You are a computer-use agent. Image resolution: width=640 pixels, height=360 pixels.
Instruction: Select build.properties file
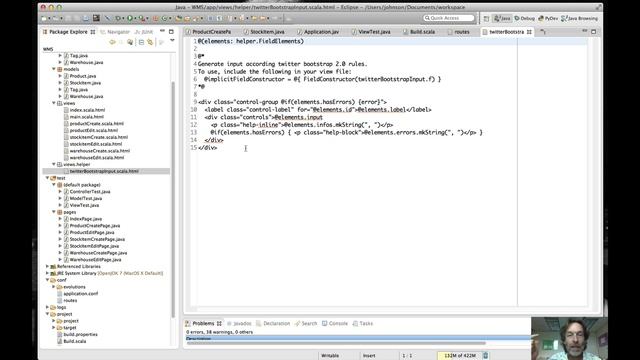[80, 335]
